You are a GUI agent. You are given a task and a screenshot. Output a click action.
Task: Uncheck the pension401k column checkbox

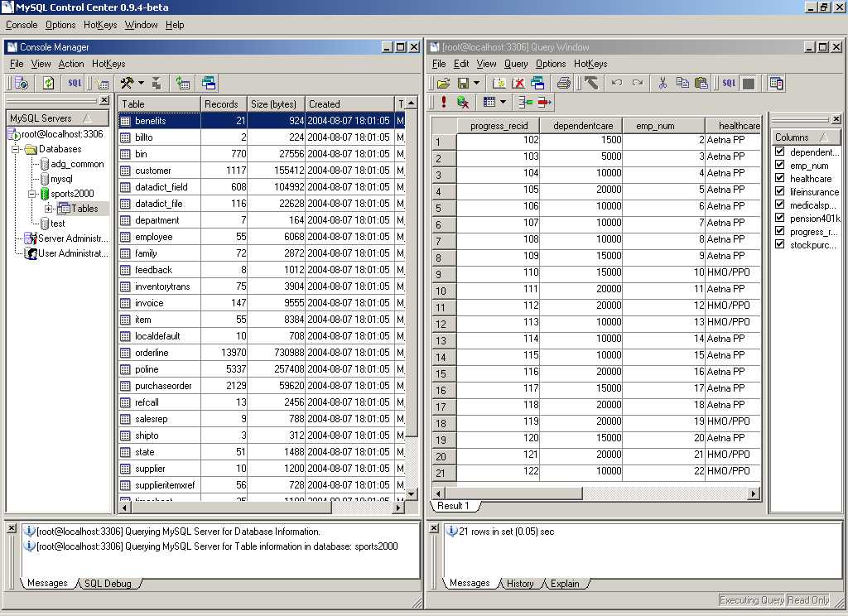[780, 218]
